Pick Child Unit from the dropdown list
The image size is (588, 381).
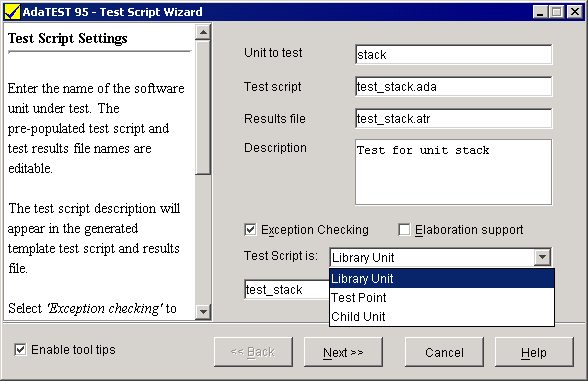442,316
